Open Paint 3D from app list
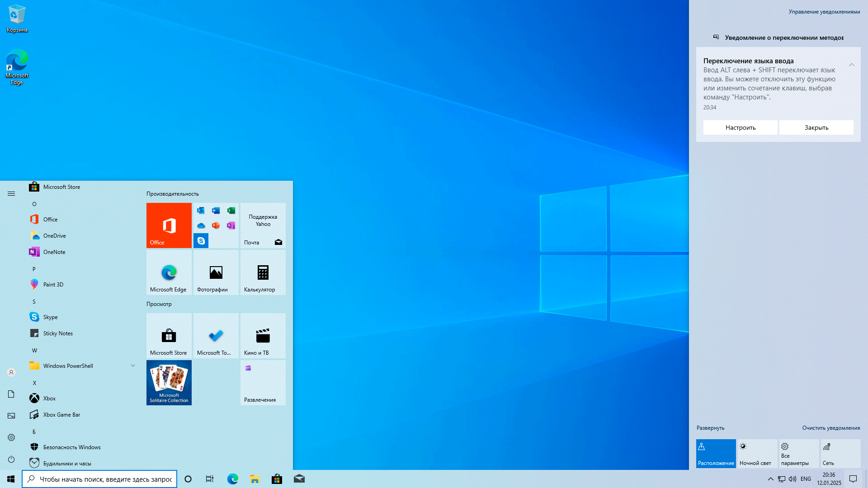868x488 pixels. [53, 285]
